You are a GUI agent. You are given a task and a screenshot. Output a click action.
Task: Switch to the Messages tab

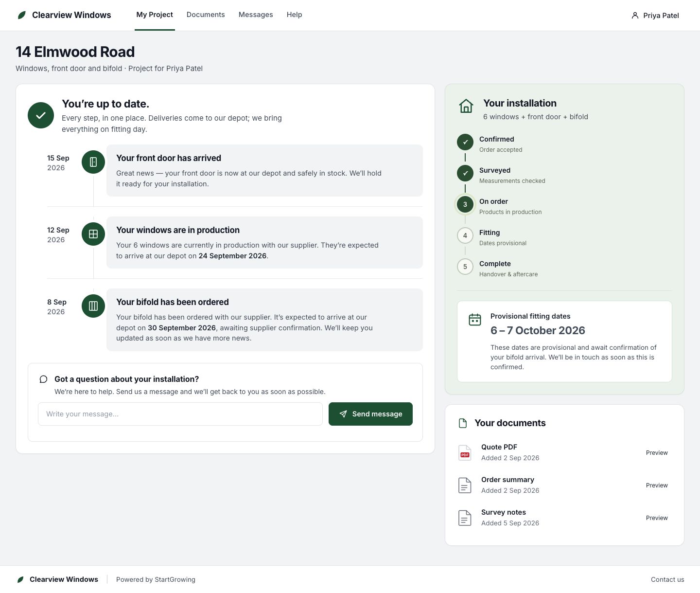pos(256,15)
